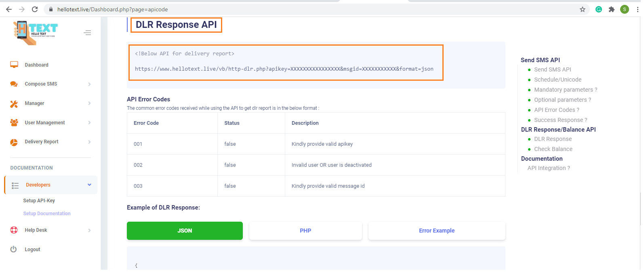Expand the Compose SMS submenu arrow
This screenshot has width=644, height=279.
click(x=89, y=84)
